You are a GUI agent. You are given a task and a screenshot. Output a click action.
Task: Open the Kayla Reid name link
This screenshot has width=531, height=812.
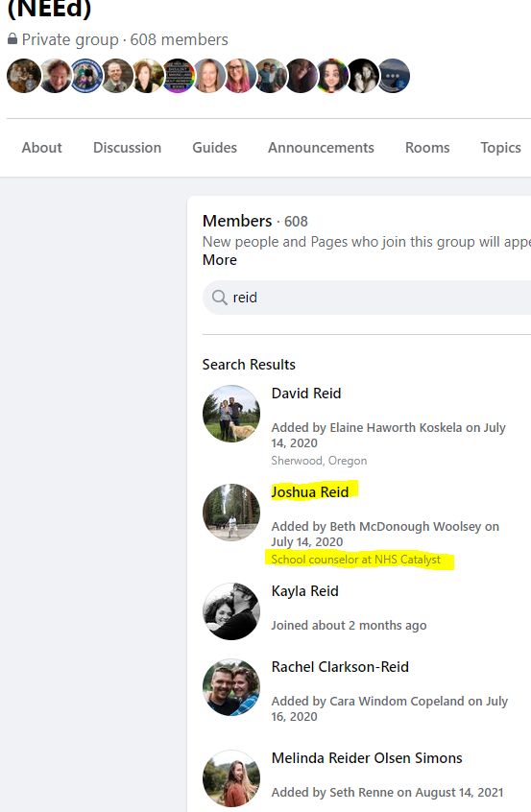[x=304, y=591]
